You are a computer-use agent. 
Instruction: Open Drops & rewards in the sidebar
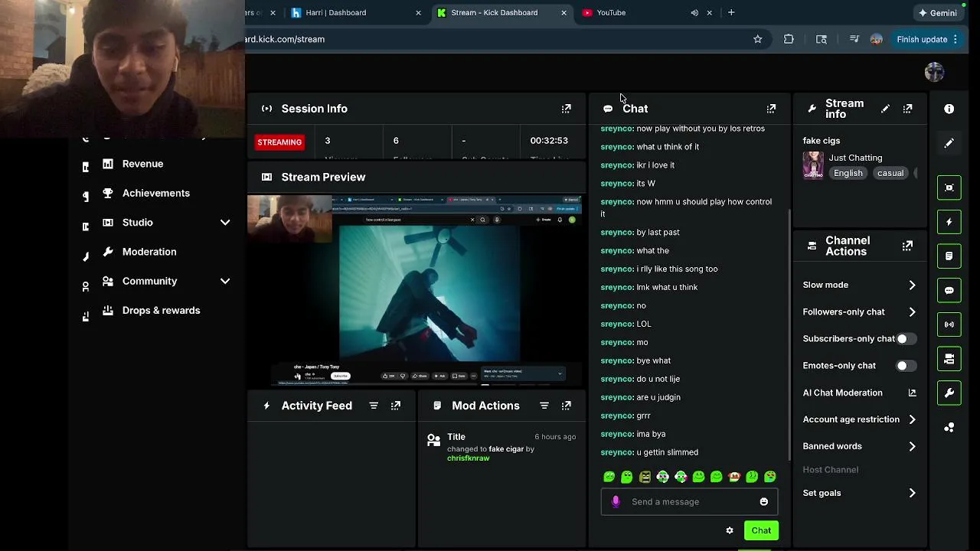click(x=161, y=310)
